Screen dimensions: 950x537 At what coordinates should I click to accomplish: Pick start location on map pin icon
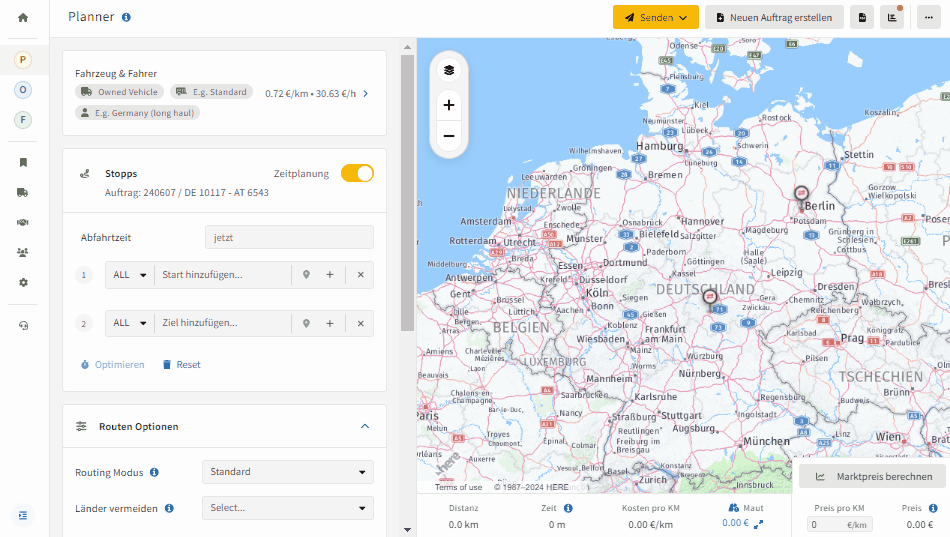[x=306, y=275]
